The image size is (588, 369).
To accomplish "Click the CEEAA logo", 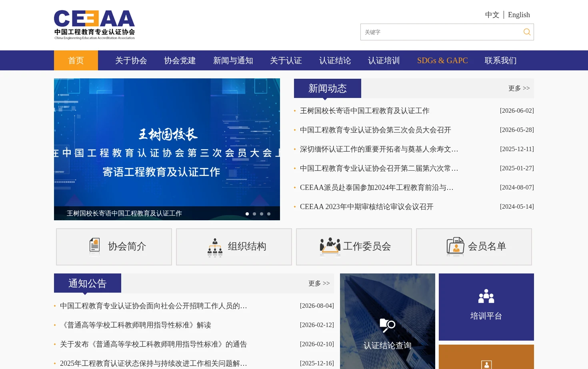I will (94, 25).
